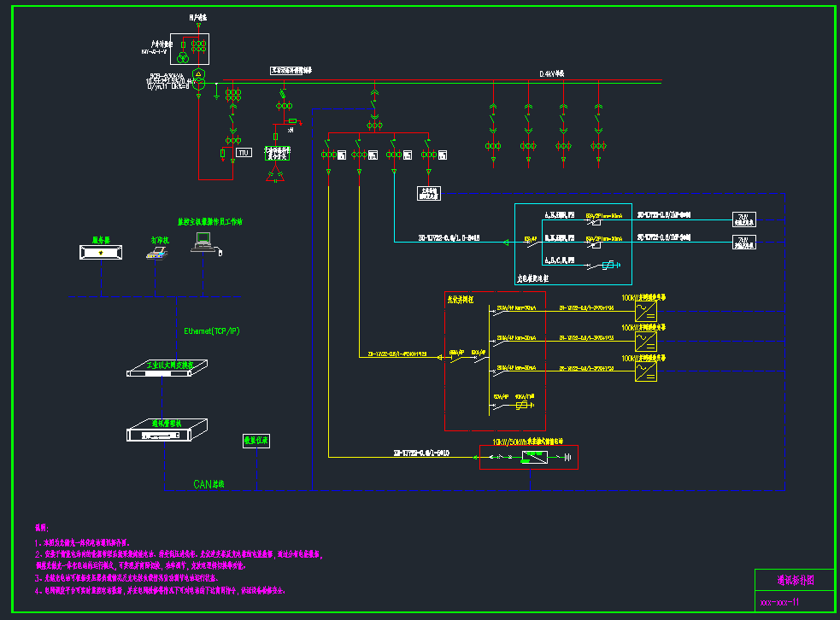Click the Ethernet(TCP/IP) label

213,330
